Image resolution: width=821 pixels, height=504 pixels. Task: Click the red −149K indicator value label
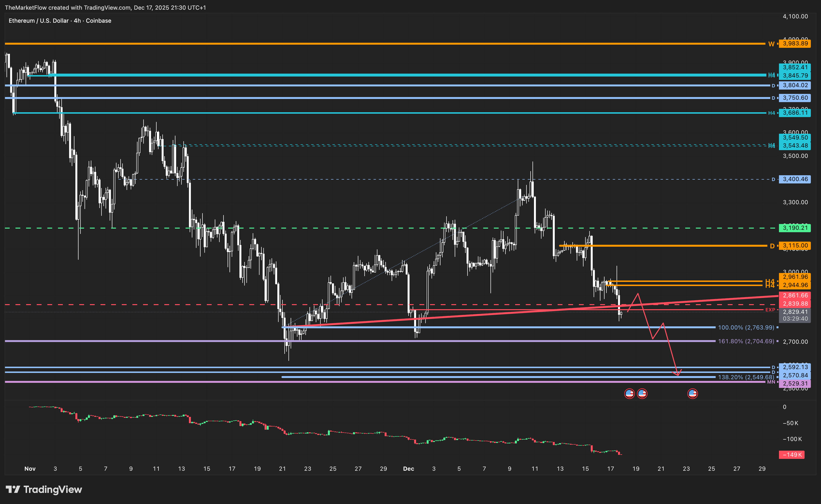(792, 455)
